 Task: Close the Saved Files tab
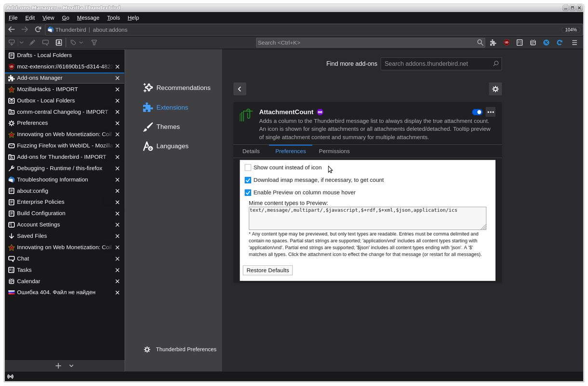117,236
